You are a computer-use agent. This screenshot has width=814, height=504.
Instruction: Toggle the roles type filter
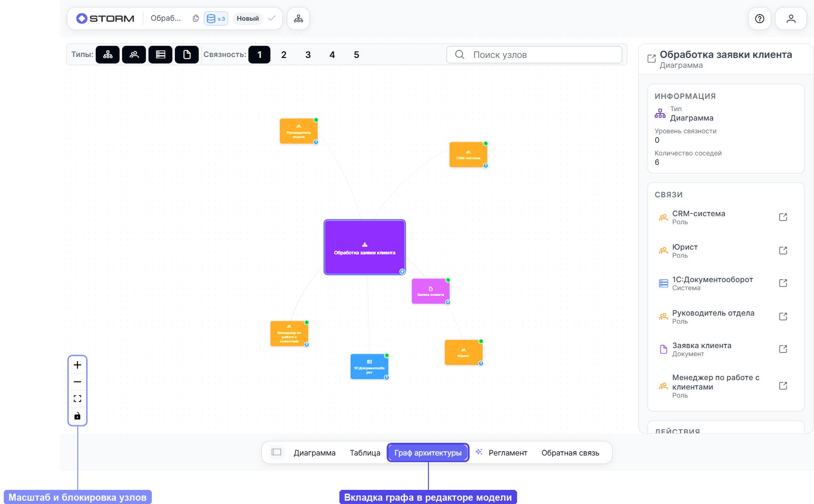[x=134, y=55]
